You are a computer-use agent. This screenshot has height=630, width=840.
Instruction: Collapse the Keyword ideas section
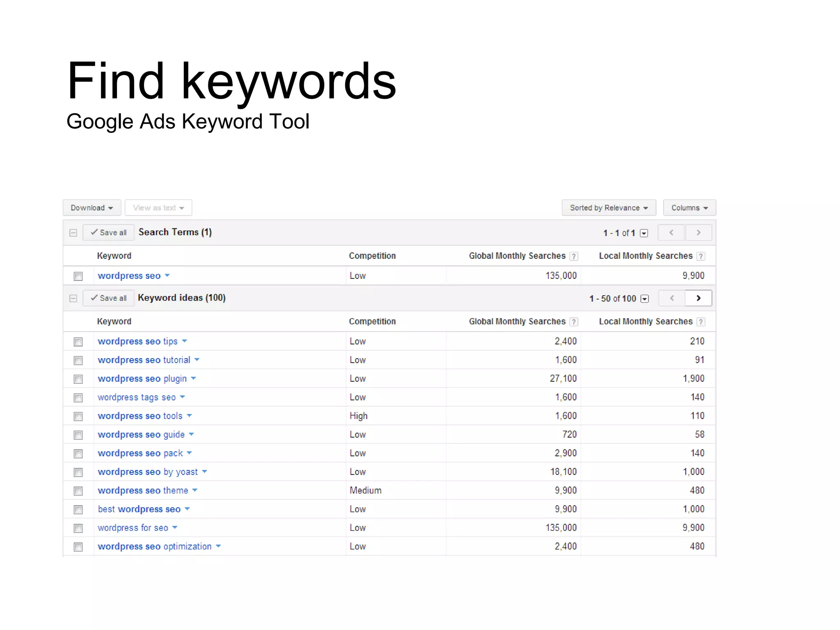pyautogui.click(x=73, y=298)
